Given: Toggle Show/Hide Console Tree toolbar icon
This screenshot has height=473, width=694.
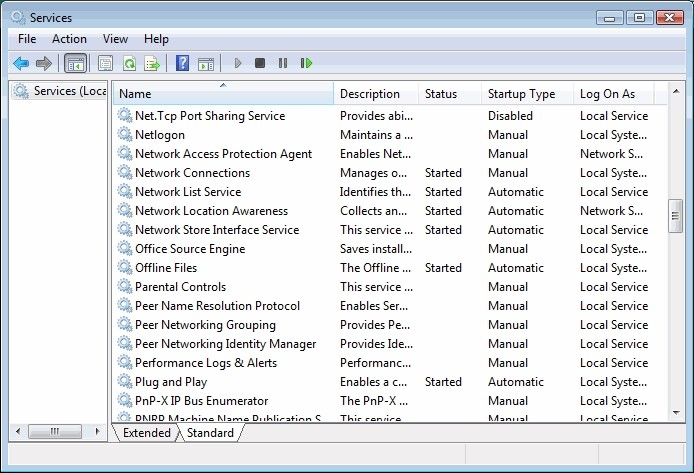Looking at the screenshot, I should click(76, 63).
